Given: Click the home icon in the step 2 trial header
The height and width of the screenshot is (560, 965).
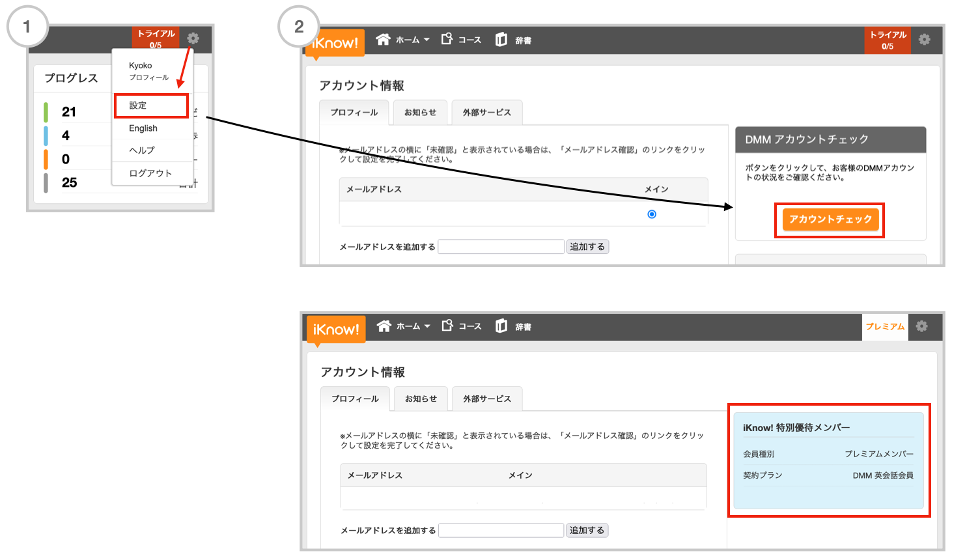Looking at the screenshot, I should (383, 40).
